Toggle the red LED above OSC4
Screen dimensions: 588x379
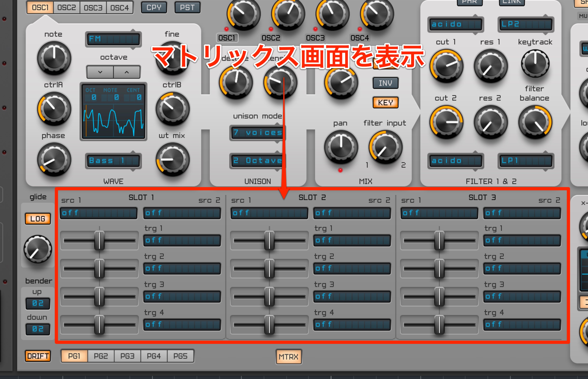360,29
